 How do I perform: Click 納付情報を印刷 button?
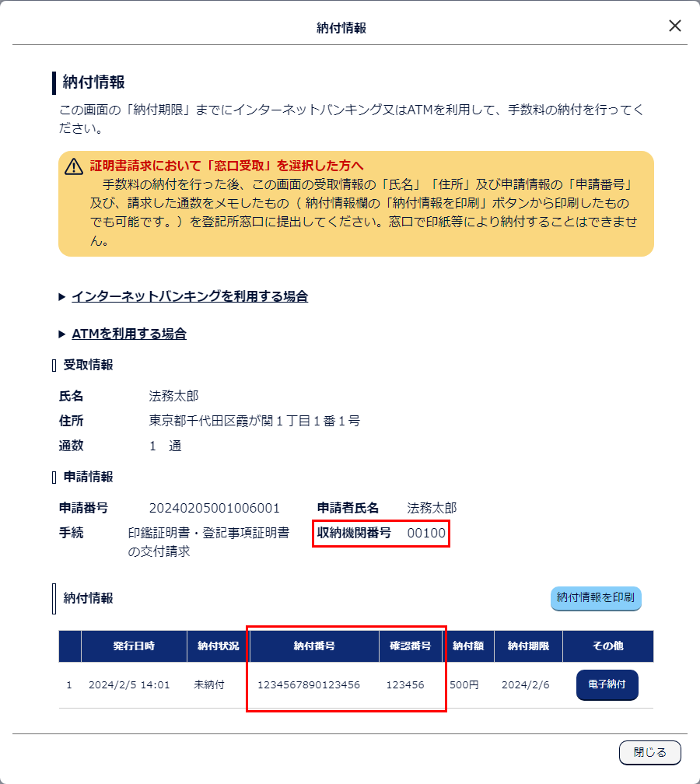[x=596, y=598]
